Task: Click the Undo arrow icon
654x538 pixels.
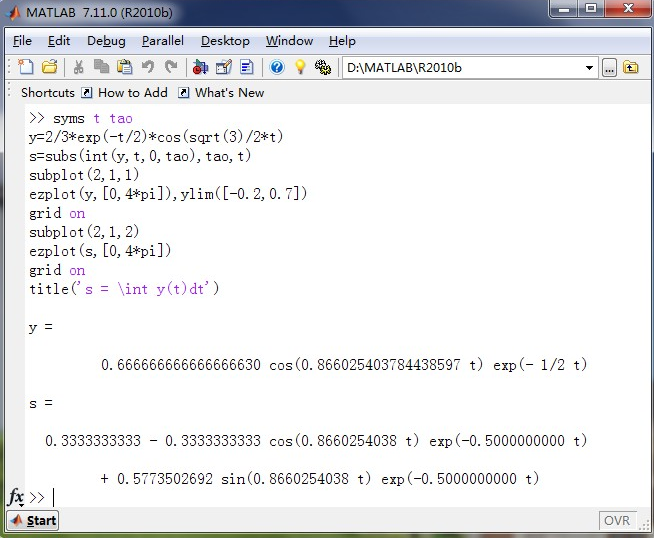Action: click(x=148, y=67)
